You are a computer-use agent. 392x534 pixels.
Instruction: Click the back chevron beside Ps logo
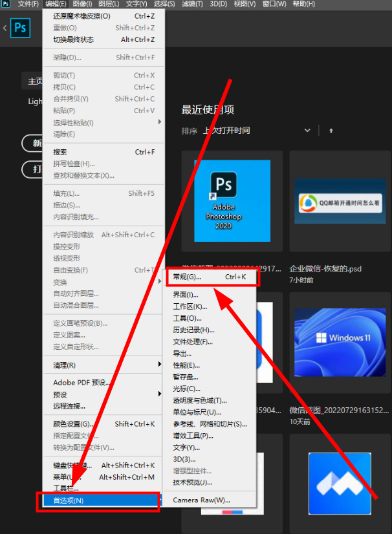(x=5, y=28)
